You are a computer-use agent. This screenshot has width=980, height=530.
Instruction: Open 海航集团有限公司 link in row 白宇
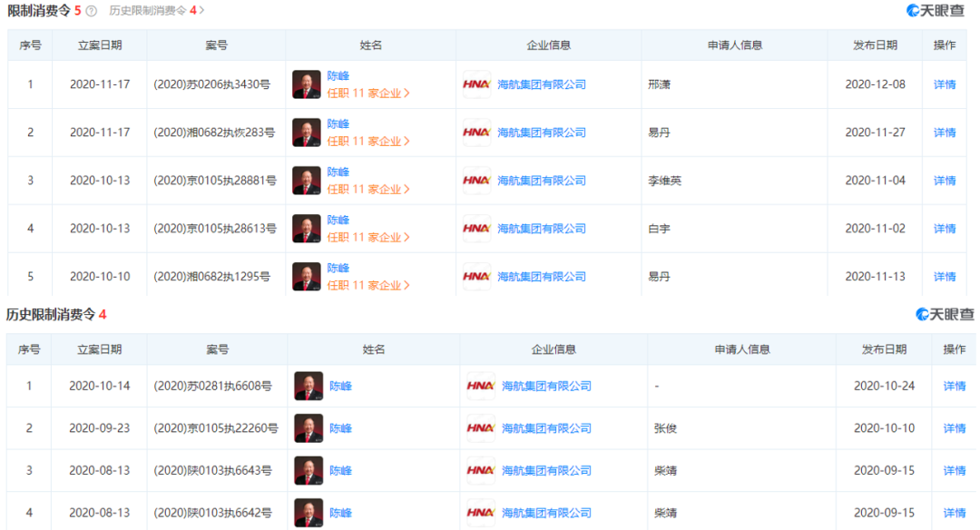(x=541, y=229)
